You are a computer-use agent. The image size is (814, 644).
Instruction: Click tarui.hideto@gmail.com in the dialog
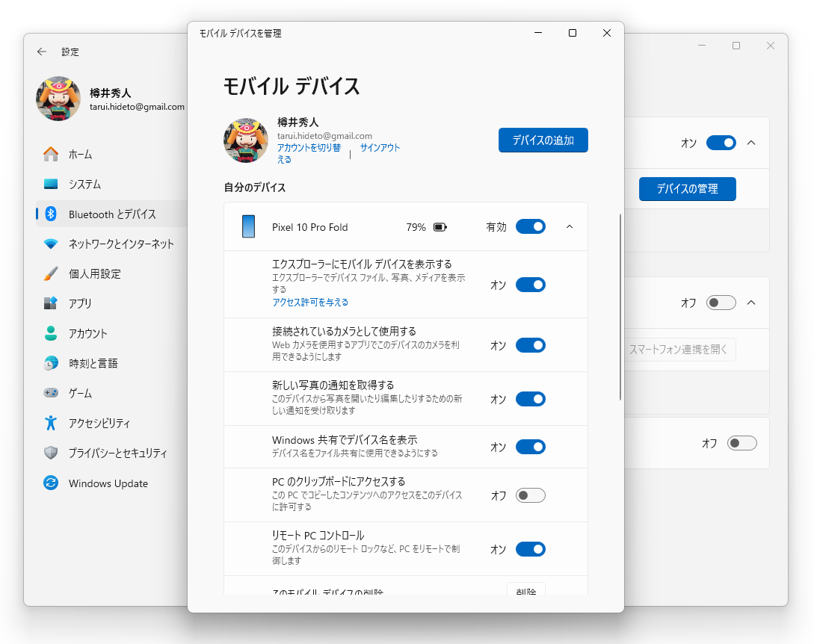[x=324, y=136]
